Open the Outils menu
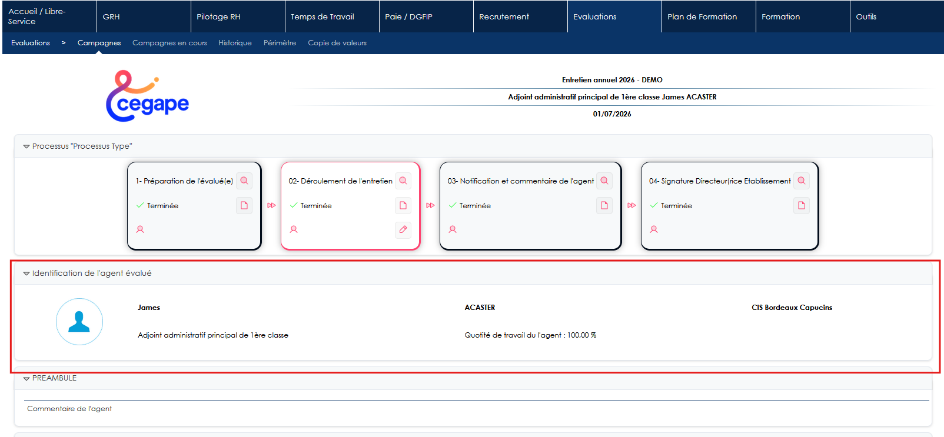The height and width of the screenshot is (437, 944). (896, 16)
